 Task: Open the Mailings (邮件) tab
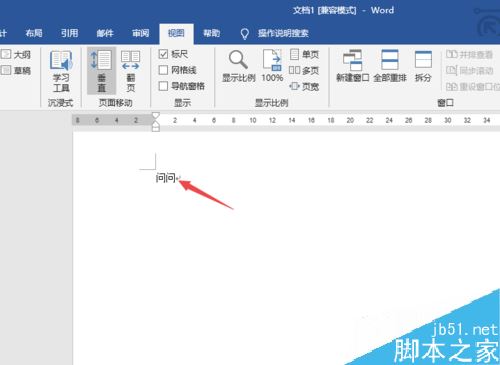tap(105, 33)
